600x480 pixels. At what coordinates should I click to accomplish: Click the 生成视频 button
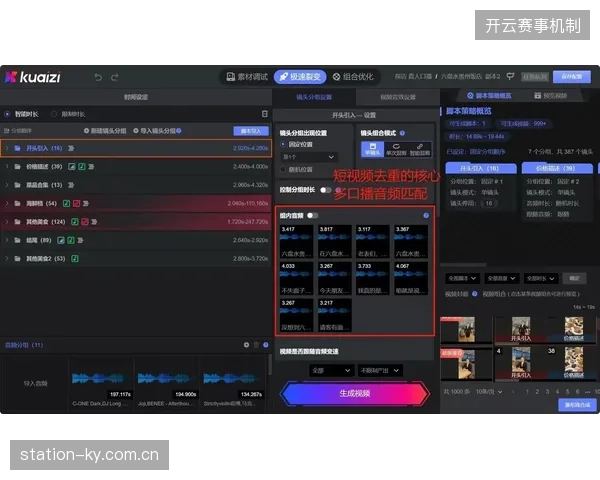[x=354, y=393]
